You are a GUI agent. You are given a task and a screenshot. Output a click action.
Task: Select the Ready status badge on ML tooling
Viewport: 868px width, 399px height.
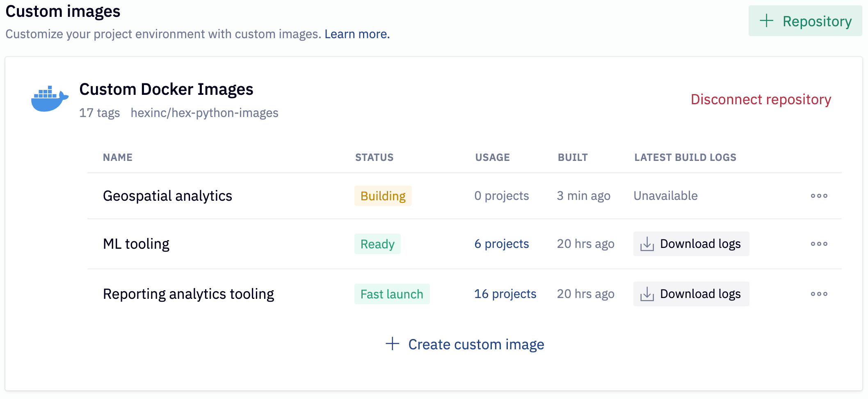377,243
